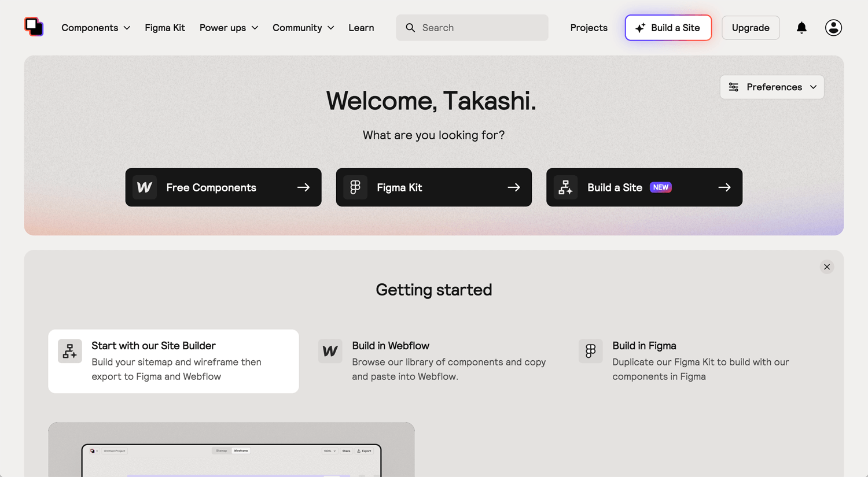Screen dimensions: 868x477
Task: Open Projects from the header
Action: point(589,28)
